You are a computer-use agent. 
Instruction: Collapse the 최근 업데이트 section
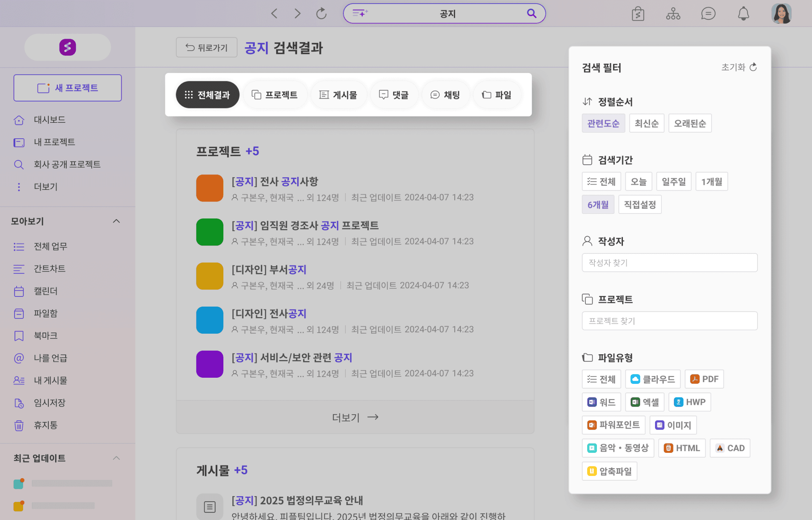[x=116, y=458]
